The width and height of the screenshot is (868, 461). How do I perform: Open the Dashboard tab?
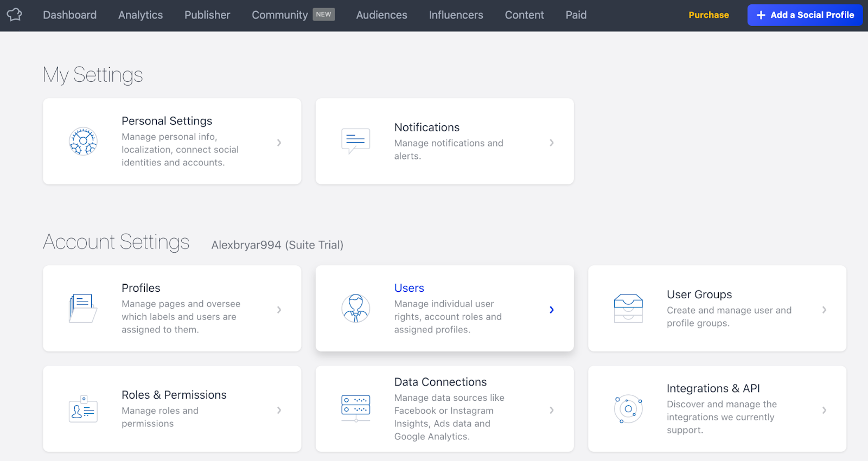click(69, 15)
